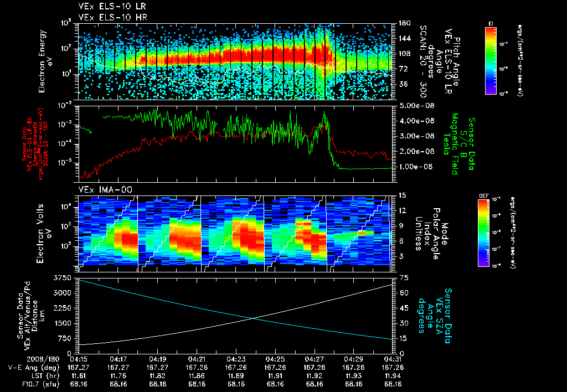
Task: Click the altitude axis tick 2250
Action: 63,308
